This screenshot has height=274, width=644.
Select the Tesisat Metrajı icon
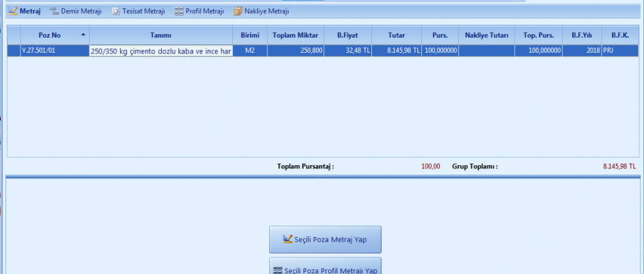point(116,12)
